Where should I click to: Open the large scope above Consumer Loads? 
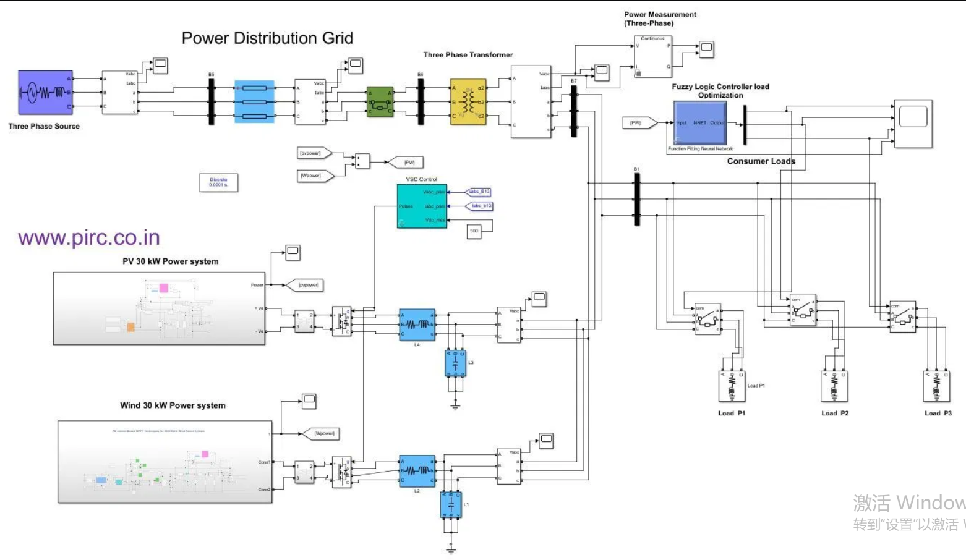[913, 124]
